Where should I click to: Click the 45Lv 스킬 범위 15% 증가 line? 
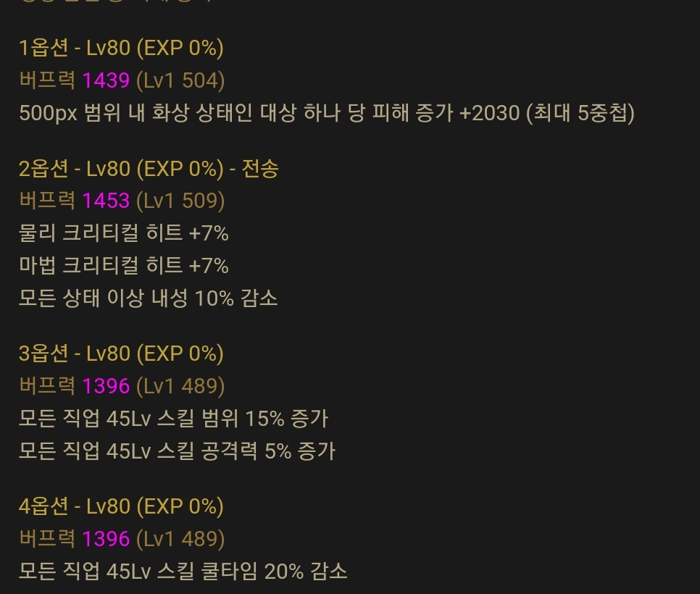point(174,419)
